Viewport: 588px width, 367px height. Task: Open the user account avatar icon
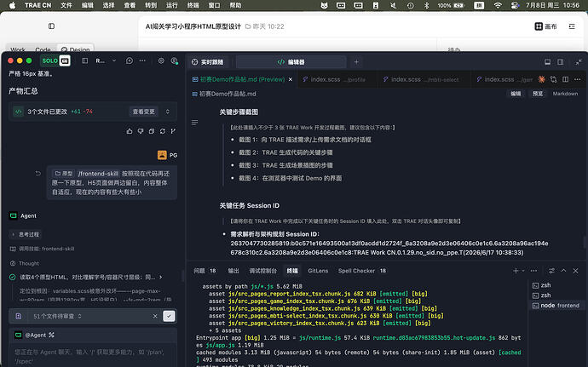click(175, 60)
